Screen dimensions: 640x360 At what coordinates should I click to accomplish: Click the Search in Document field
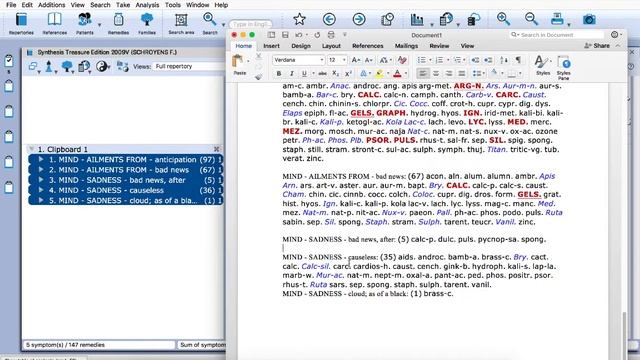(557, 35)
